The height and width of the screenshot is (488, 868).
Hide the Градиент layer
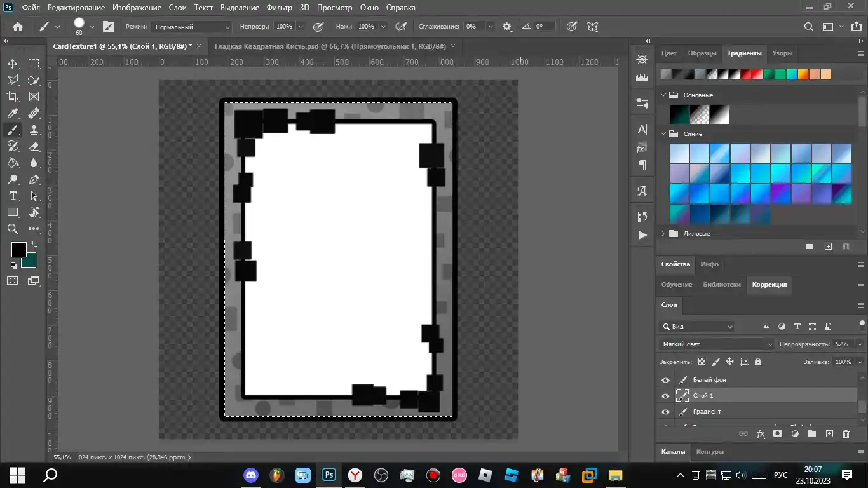(665, 412)
